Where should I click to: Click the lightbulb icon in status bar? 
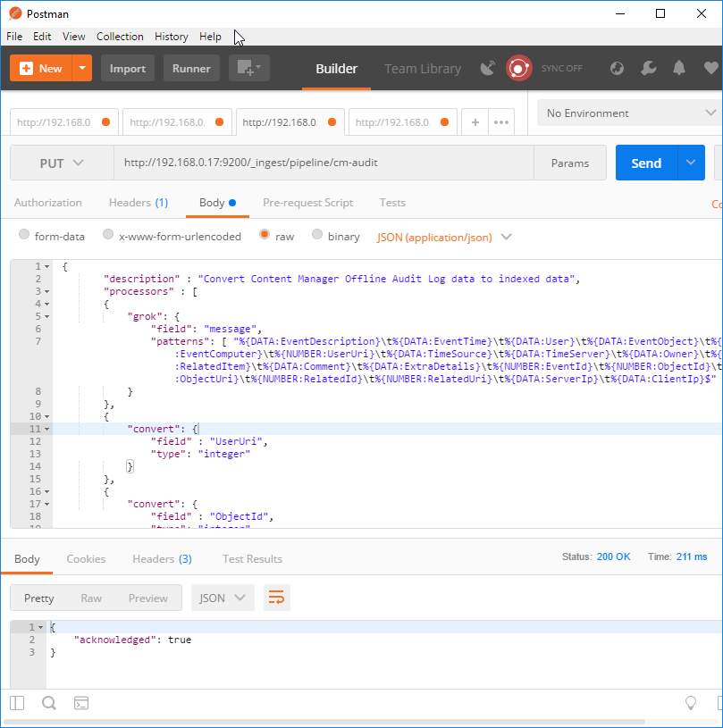pos(691,703)
